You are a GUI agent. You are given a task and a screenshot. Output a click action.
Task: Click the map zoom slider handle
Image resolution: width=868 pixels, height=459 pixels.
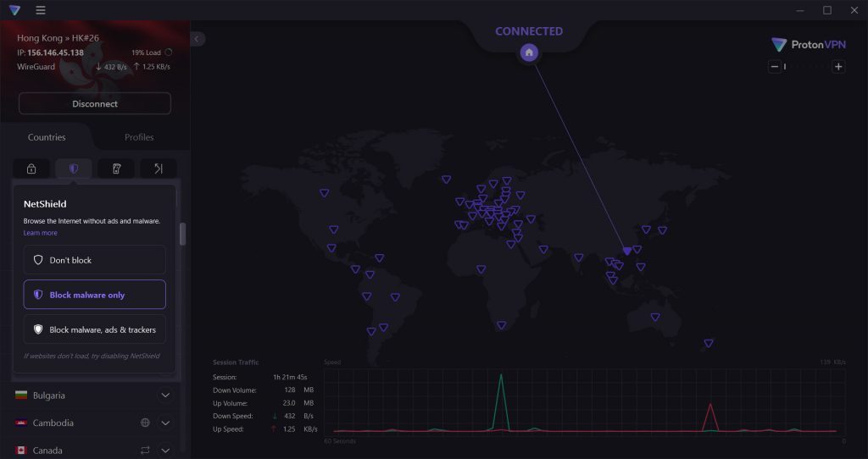click(x=785, y=67)
